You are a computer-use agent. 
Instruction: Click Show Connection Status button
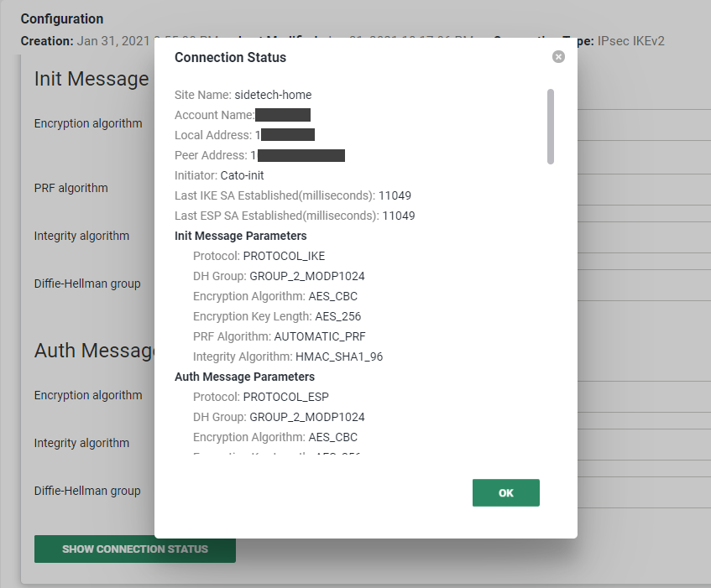(x=134, y=549)
